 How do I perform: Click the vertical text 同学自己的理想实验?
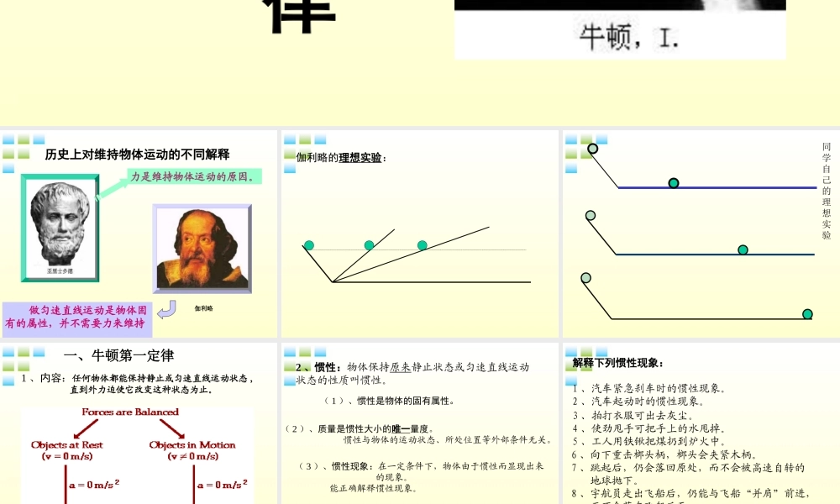(x=826, y=191)
